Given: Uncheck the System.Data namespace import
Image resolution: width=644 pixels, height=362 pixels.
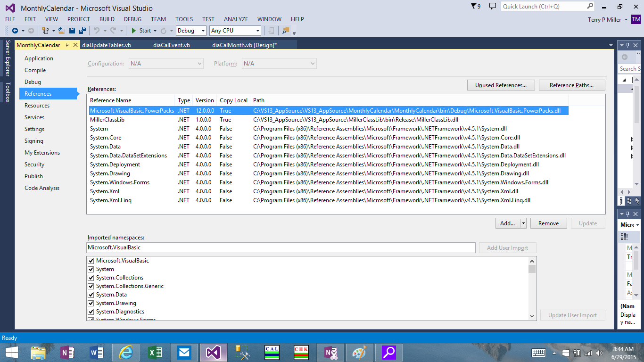Looking at the screenshot, I should (91, 295).
